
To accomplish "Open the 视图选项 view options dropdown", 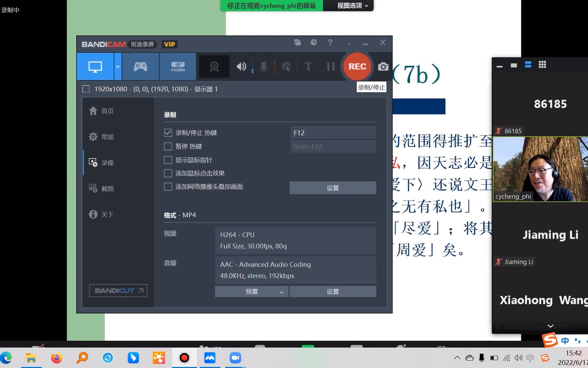I will click(353, 5).
